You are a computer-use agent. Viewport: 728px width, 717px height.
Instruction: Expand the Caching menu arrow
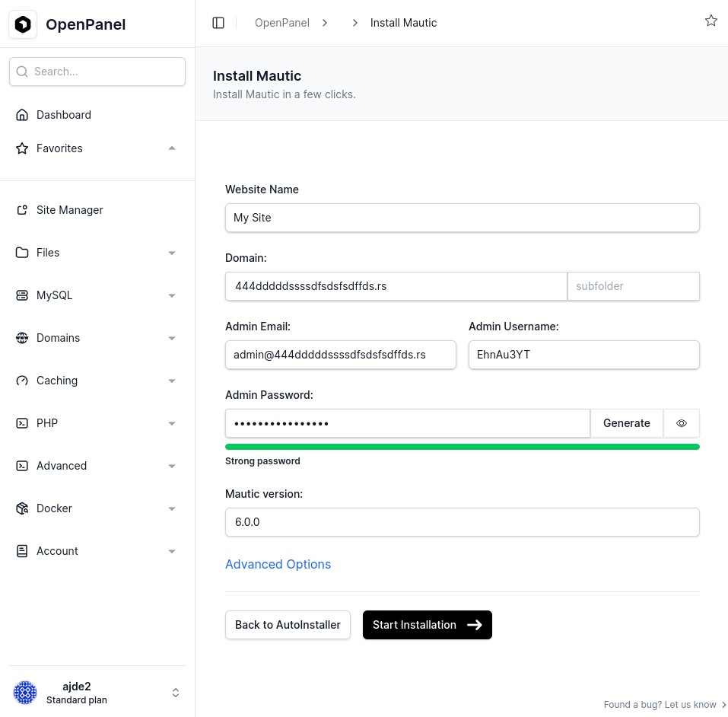pos(172,381)
